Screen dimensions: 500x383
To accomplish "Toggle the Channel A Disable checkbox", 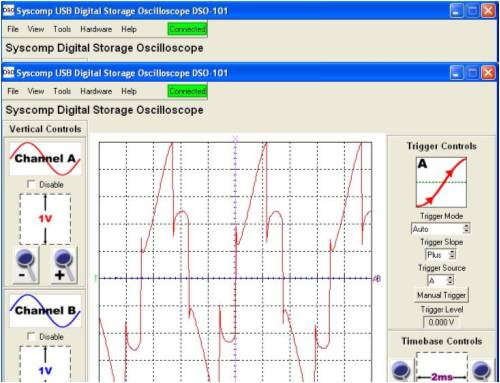I will [x=31, y=184].
